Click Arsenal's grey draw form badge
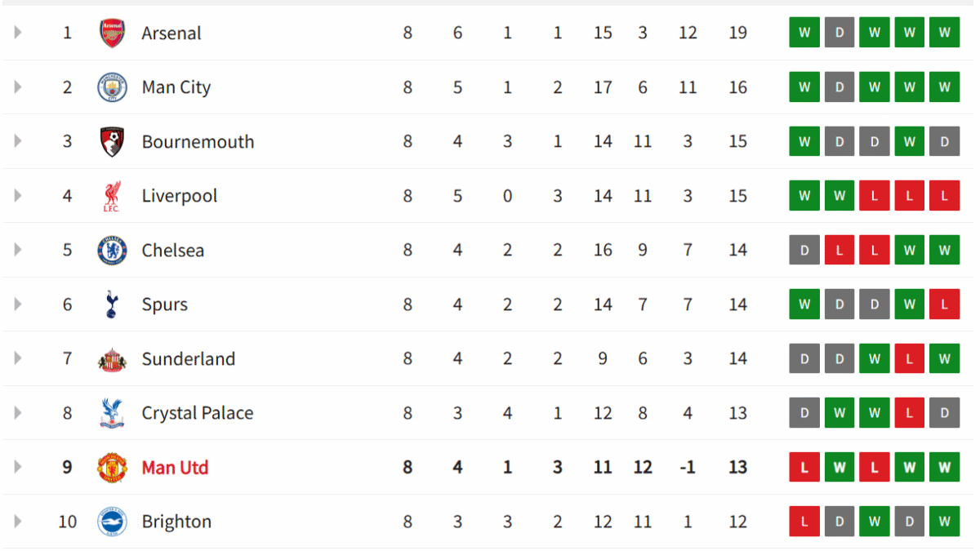This screenshot has height=551, width=980. [840, 33]
